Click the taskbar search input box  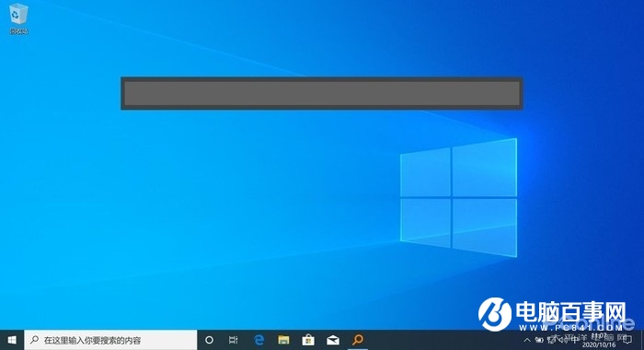coord(111,340)
